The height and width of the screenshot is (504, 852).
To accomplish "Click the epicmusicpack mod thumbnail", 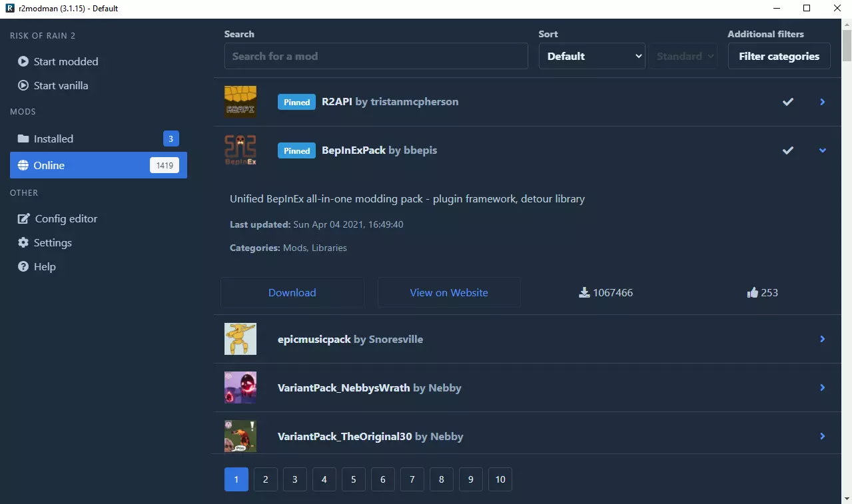I will point(240,339).
